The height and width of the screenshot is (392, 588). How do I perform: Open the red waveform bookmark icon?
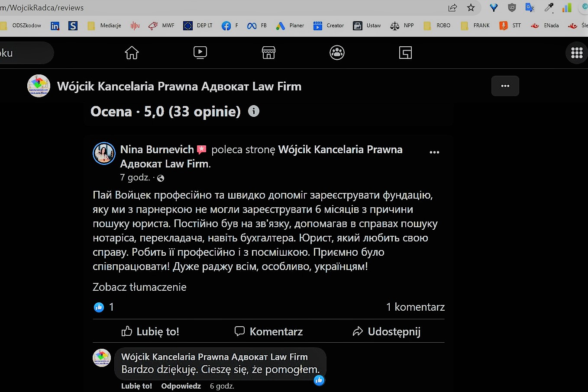[135, 26]
